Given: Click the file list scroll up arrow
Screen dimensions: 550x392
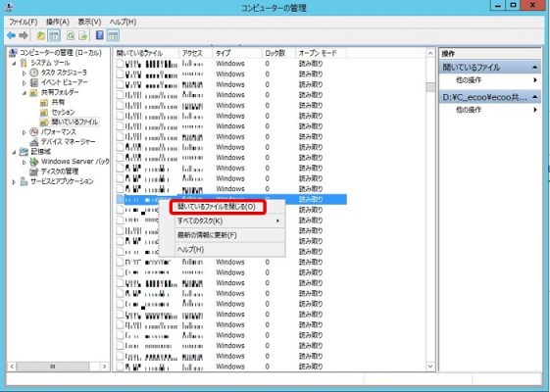Looking at the screenshot, I should click(430, 53).
